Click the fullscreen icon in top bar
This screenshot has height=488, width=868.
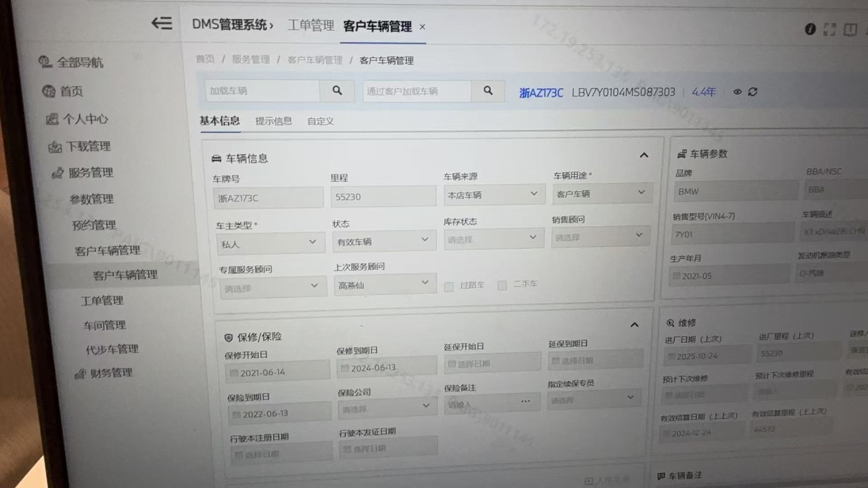pyautogui.click(x=829, y=29)
